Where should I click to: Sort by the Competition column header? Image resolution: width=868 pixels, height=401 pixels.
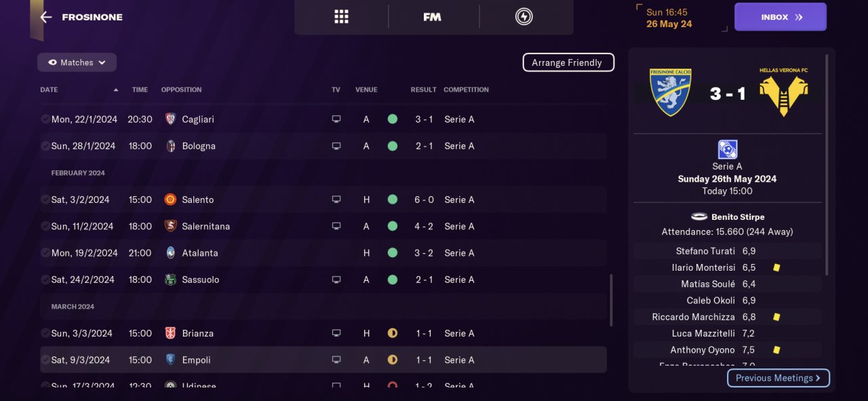[x=466, y=90]
